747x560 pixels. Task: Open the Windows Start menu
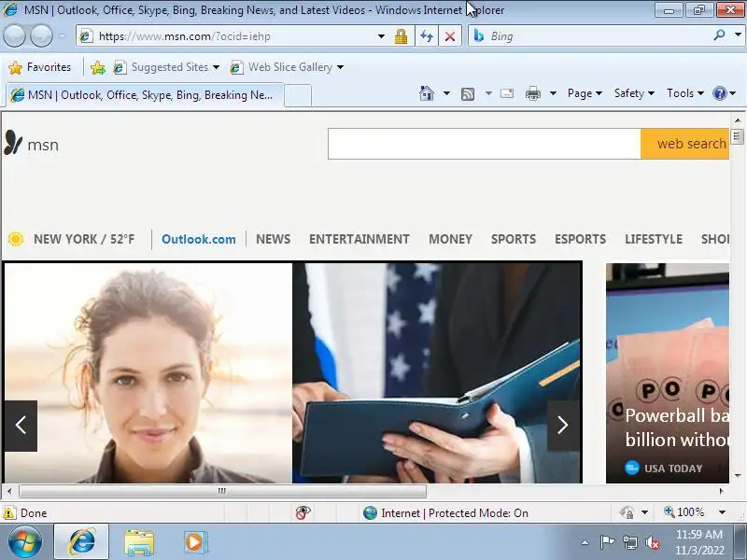(25, 542)
